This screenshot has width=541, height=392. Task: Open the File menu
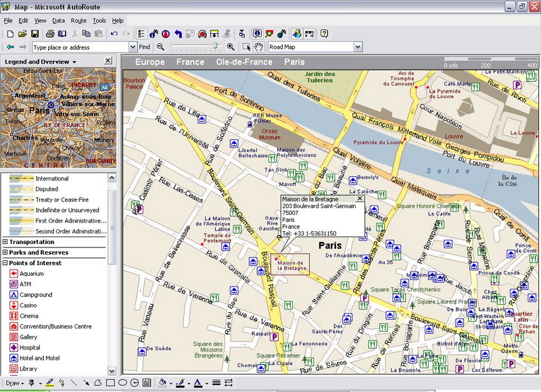8,21
